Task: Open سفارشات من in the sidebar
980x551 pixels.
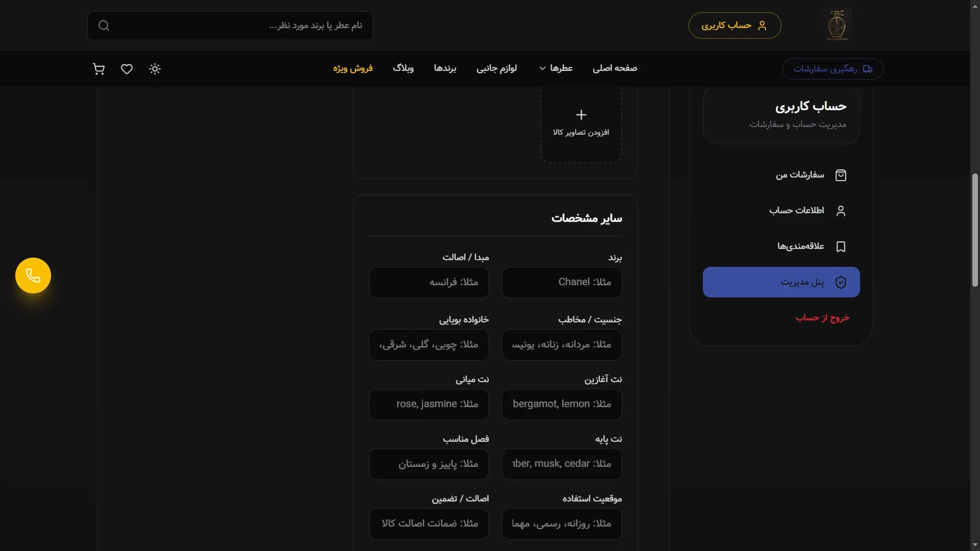Action: [x=781, y=176]
